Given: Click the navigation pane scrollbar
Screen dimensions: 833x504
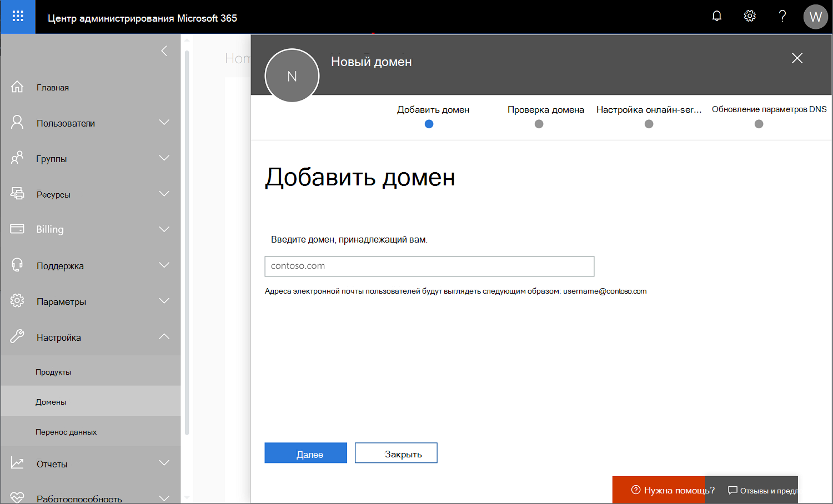Looking at the screenshot, I should [187, 243].
